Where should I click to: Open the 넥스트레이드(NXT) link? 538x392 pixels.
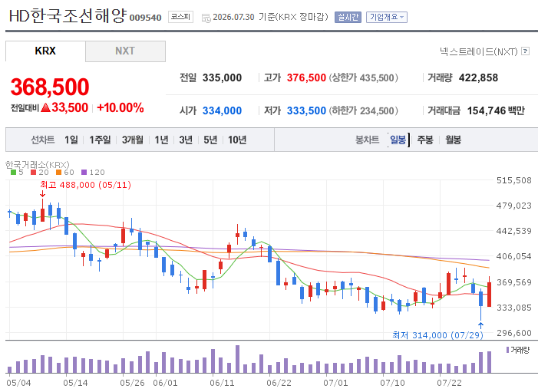(x=479, y=51)
